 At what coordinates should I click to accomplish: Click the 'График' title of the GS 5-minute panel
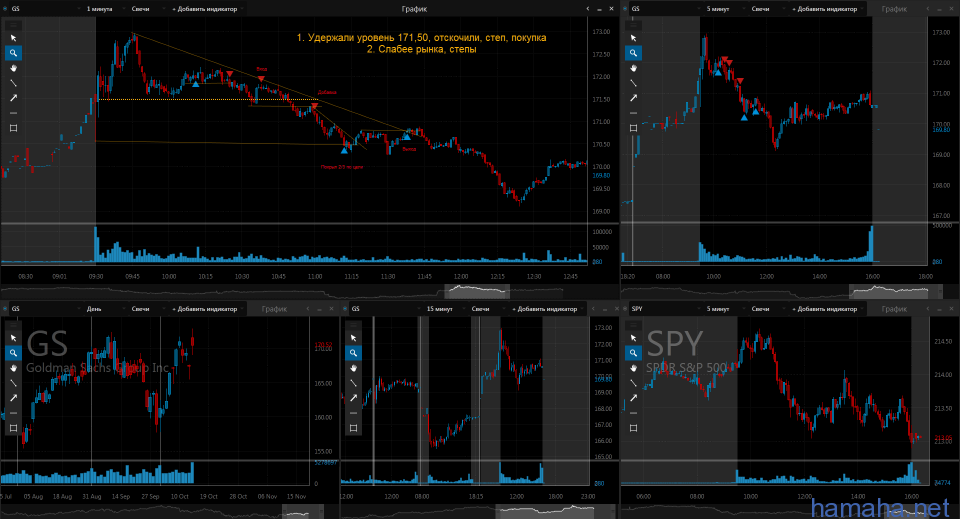coord(894,9)
